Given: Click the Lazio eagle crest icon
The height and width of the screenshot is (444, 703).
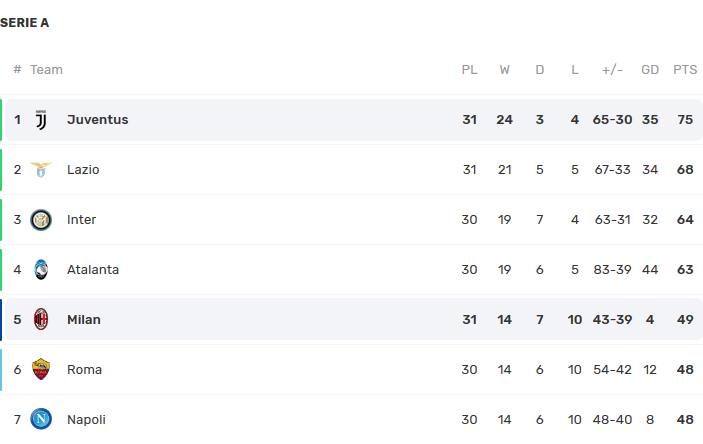Looking at the screenshot, I should click(41, 170).
